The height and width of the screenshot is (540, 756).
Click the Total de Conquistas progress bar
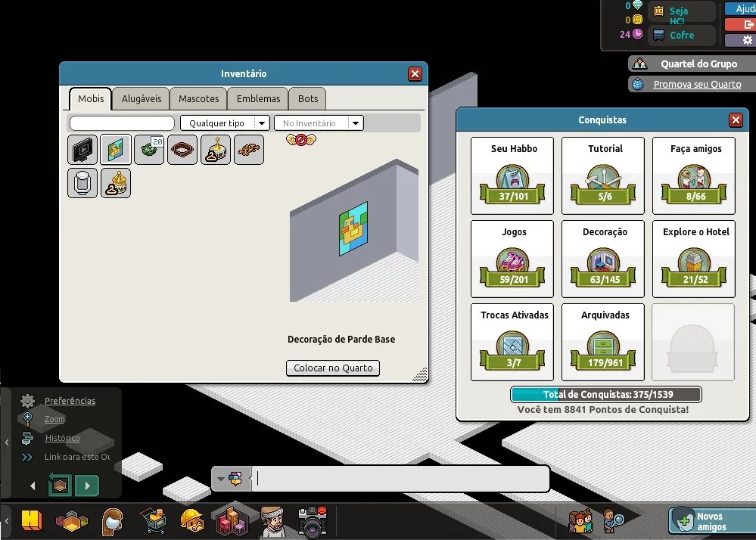tap(606, 395)
